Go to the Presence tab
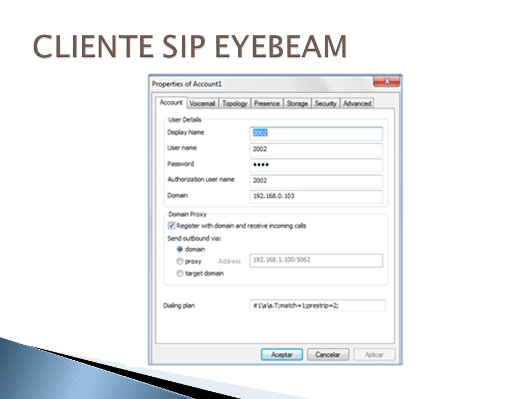532x399 pixels. tap(267, 104)
